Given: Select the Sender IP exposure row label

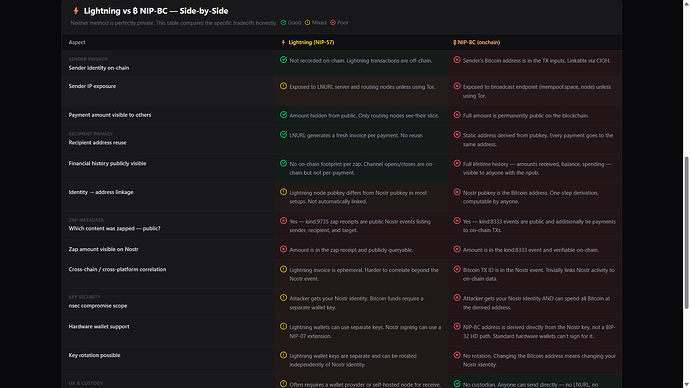Looking at the screenshot, I should 92,86.
